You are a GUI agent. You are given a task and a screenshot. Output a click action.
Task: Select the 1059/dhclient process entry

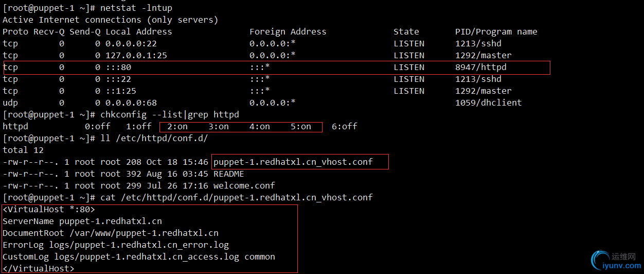click(488, 102)
